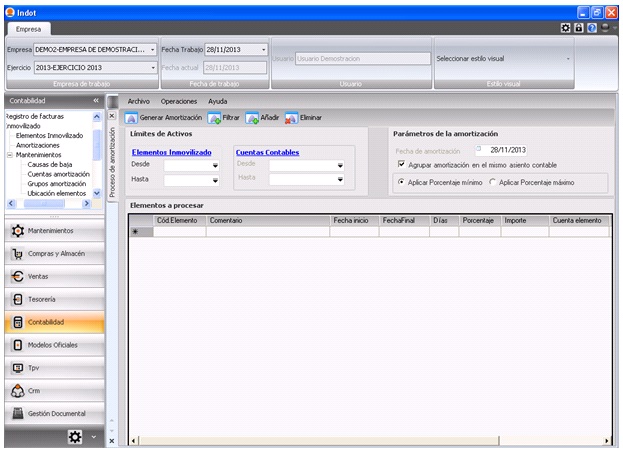The width and height of the screenshot is (623, 454).
Task: Open the Operaciones menu
Action: coord(179,102)
